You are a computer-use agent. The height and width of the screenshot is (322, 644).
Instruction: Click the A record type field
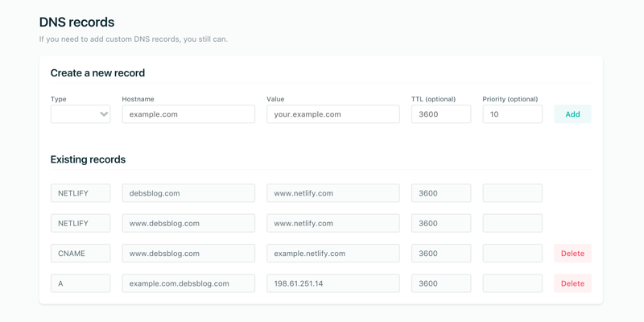click(x=80, y=283)
